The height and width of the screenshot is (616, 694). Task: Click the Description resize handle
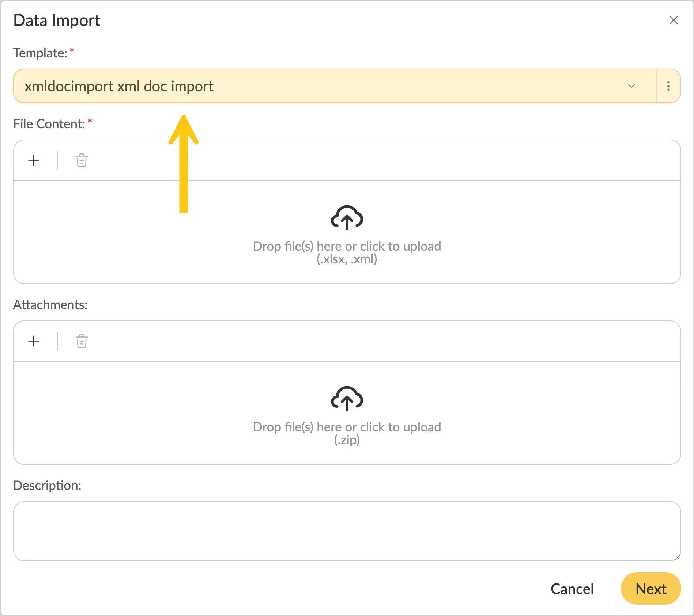[x=677, y=557]
